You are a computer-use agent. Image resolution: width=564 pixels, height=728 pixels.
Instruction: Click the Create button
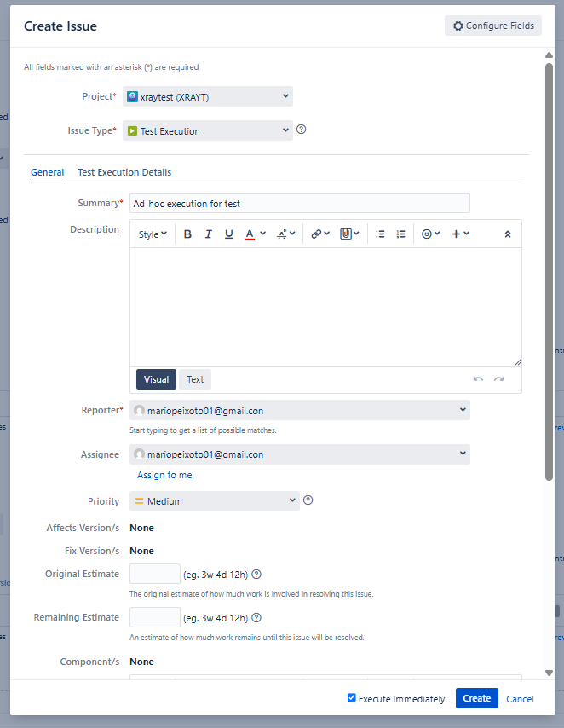[x=476, y=698]
